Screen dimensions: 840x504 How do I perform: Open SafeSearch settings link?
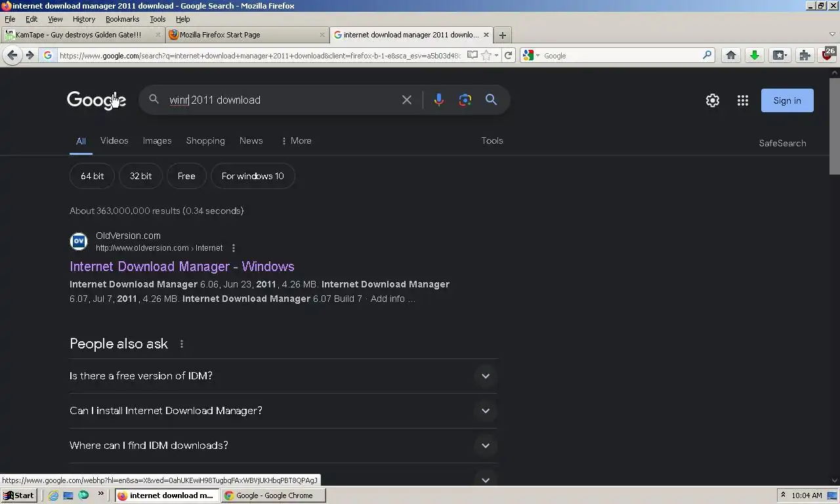pos(782,143)
